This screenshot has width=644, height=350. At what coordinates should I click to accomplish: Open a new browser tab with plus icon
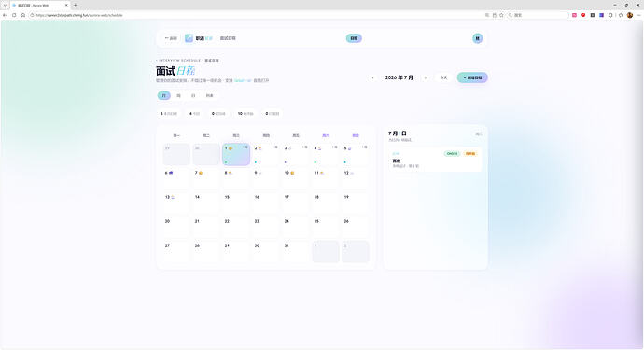pos(76,5)
